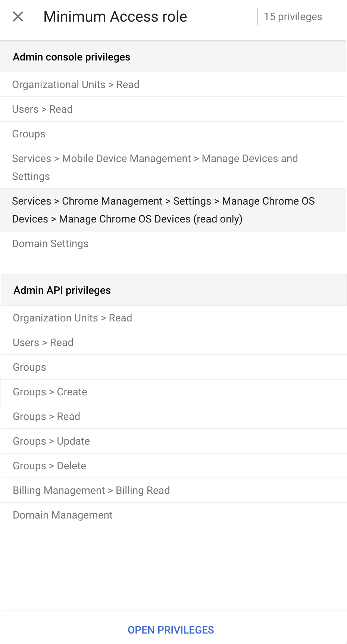The image size is (347, 644).
Task: Select the Groups > Update privilege
Action: point(51,441)
